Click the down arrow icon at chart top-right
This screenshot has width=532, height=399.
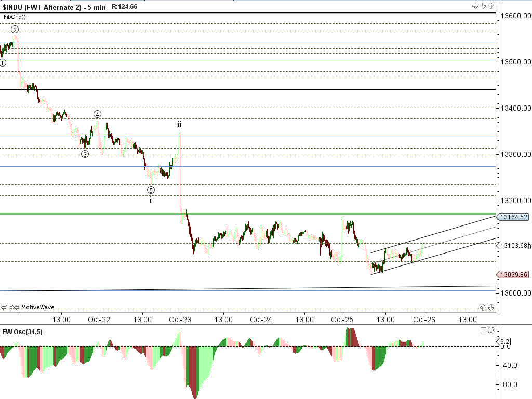pyautogui.click(x=483, y=6)
